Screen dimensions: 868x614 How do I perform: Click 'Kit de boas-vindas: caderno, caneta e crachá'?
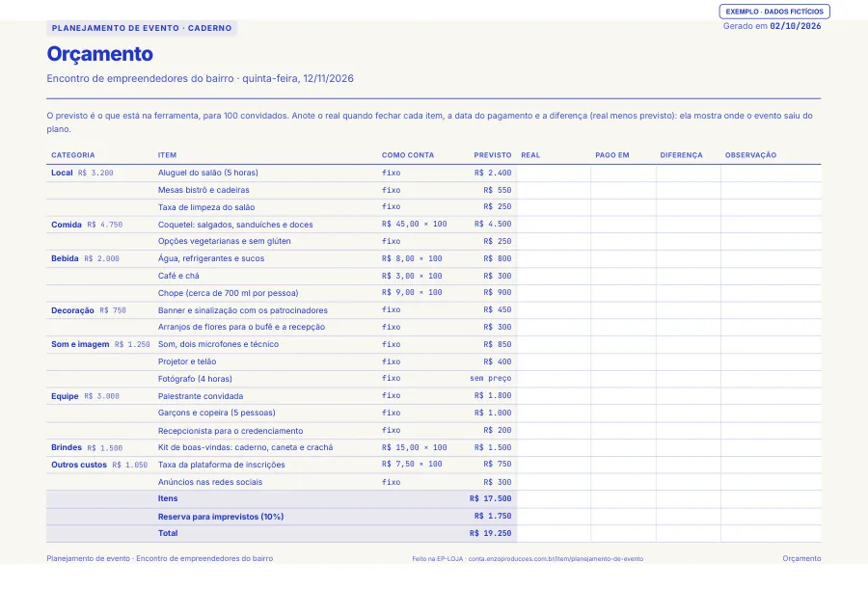[x=245, y=447]
